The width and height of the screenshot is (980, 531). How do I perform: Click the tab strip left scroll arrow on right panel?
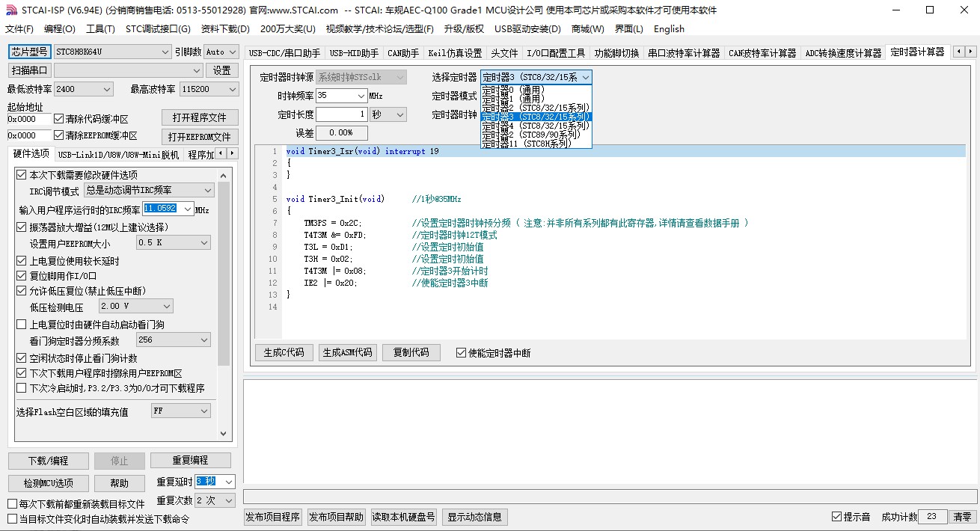958,52
